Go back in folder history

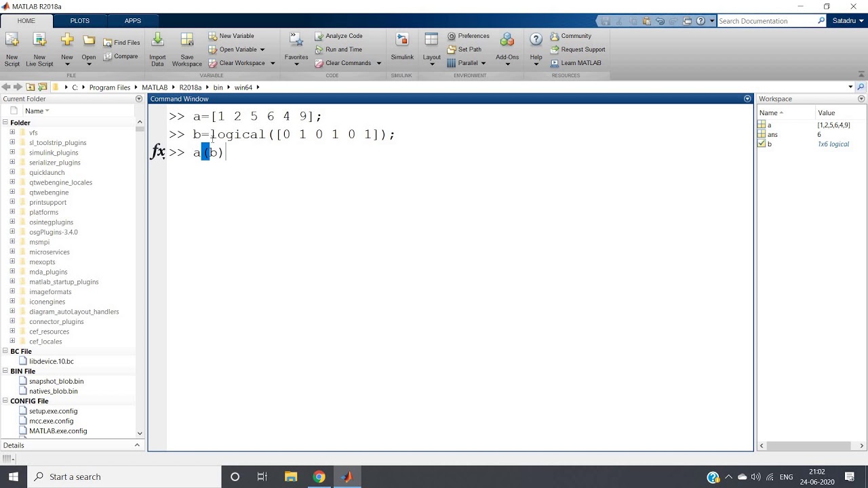click(6, 87)
